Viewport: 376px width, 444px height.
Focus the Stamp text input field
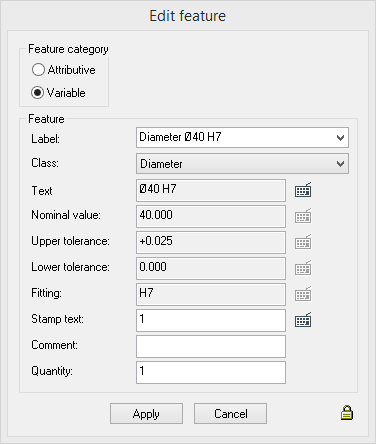[211, 320]
